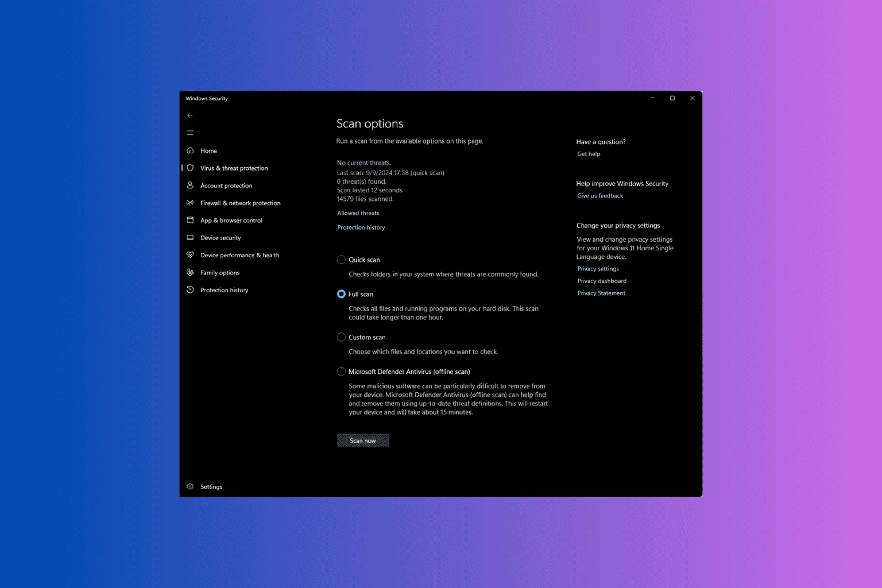Click the App & browser control window icon
The height and width of the screenshot is (588, 882).
[x=190, y=220]
